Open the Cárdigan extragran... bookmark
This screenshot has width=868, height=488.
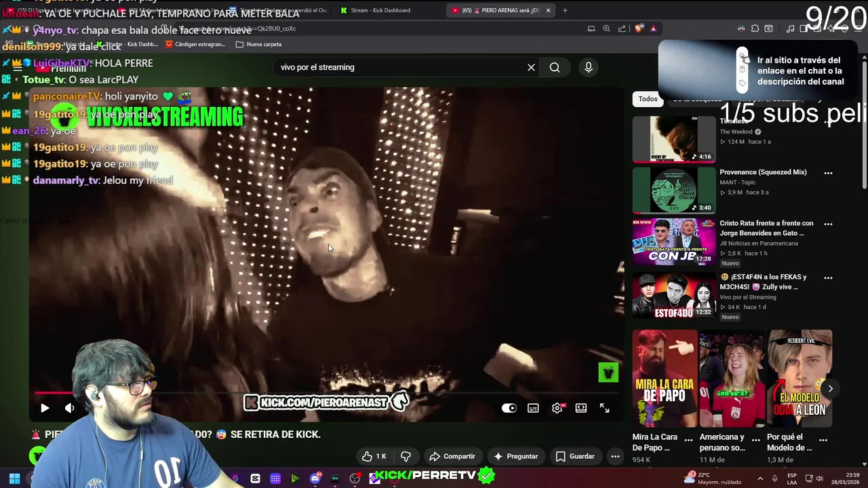click(194, 44)
